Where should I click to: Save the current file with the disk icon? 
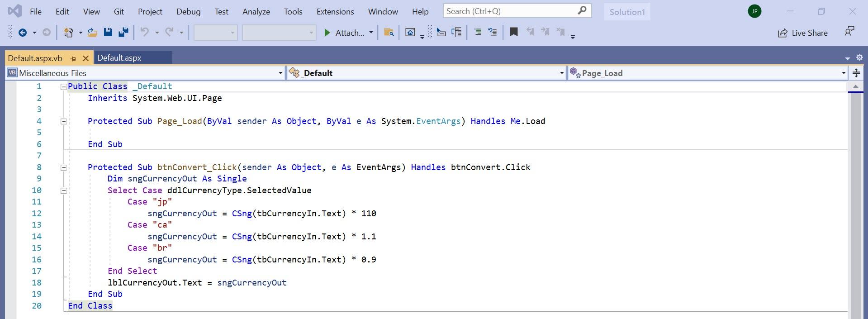tap(108, 33)
